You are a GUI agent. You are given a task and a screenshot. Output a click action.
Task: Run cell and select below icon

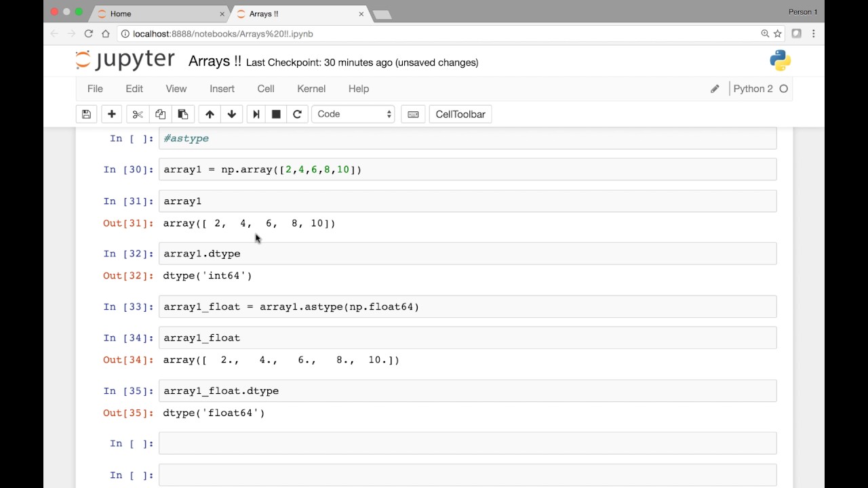pos(256,114)
